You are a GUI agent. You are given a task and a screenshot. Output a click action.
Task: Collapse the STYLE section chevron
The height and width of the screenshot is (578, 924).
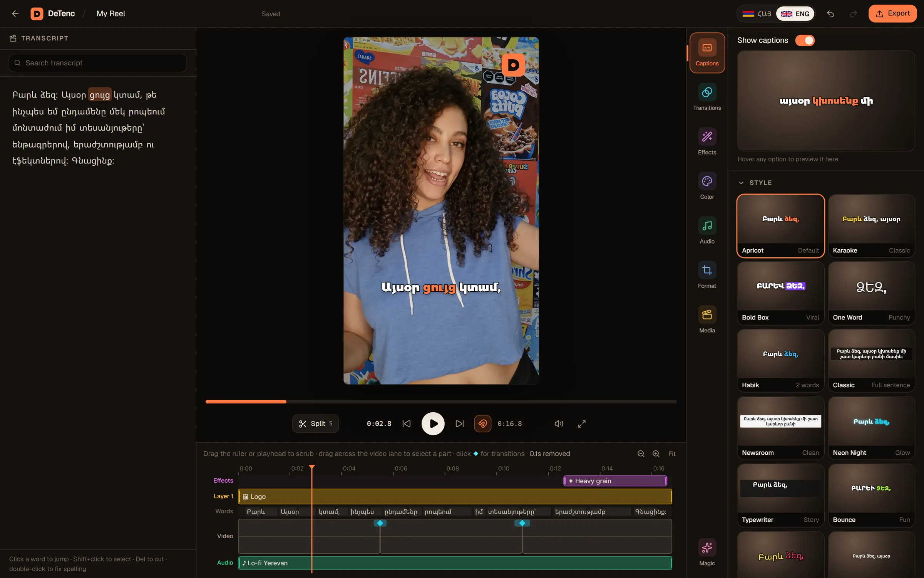(741, 183)
